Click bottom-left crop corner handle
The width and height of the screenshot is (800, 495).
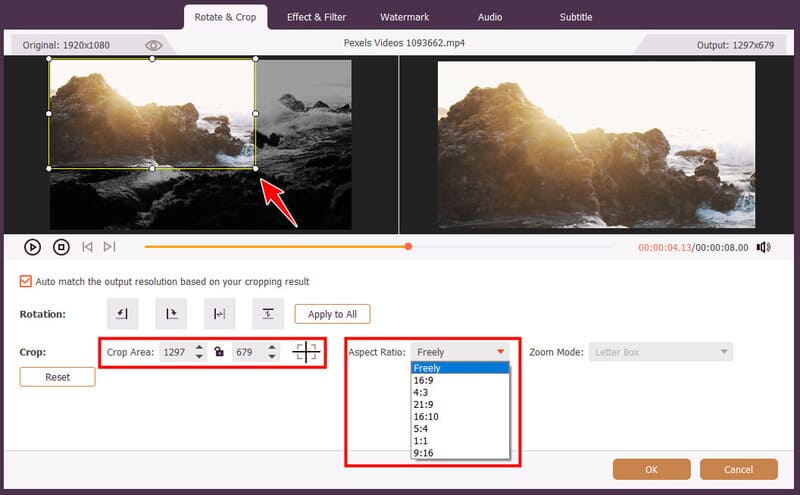coord(49,168)
